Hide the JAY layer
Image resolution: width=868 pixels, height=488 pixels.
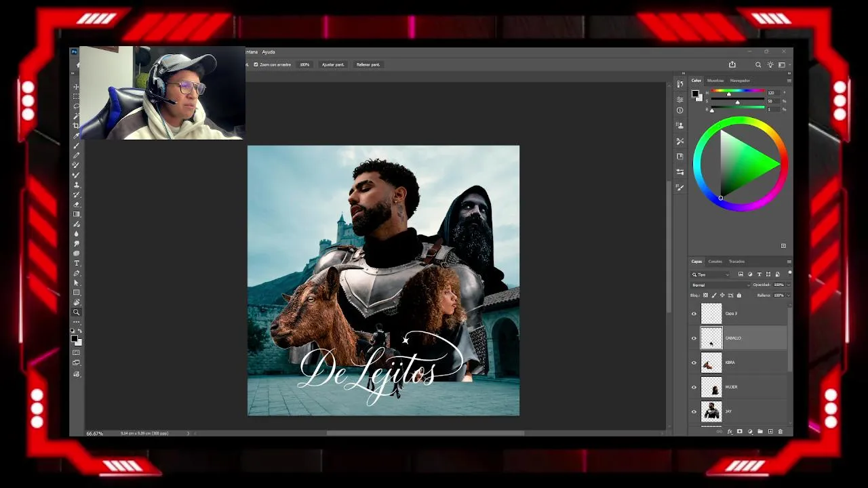coord(694,411)
